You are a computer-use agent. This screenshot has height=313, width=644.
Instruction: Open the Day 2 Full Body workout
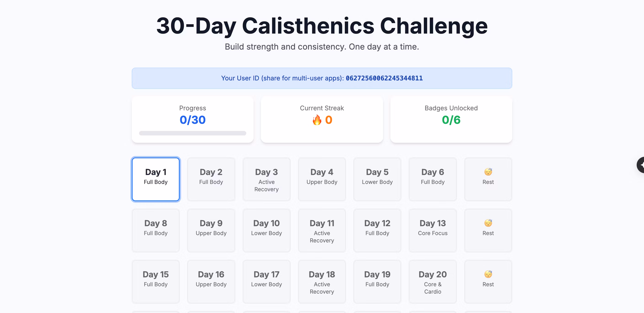(211, 179)
